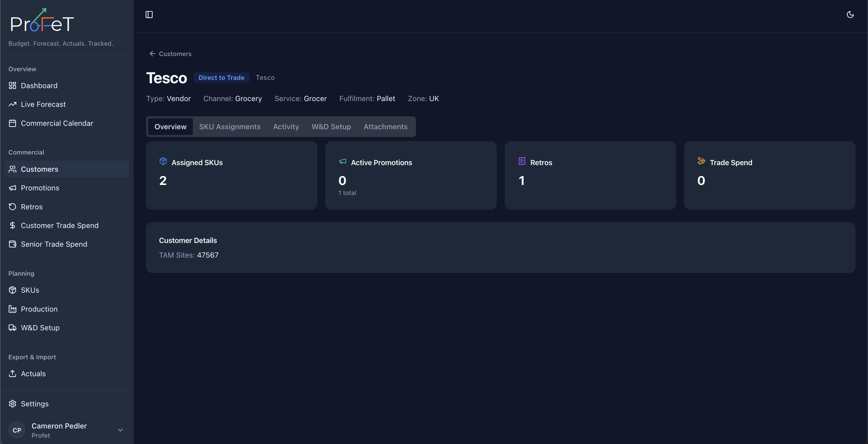This screenshot has height=444, width=868.
Task: Click the back arrow beside Customers
Action: pos(152,54)
